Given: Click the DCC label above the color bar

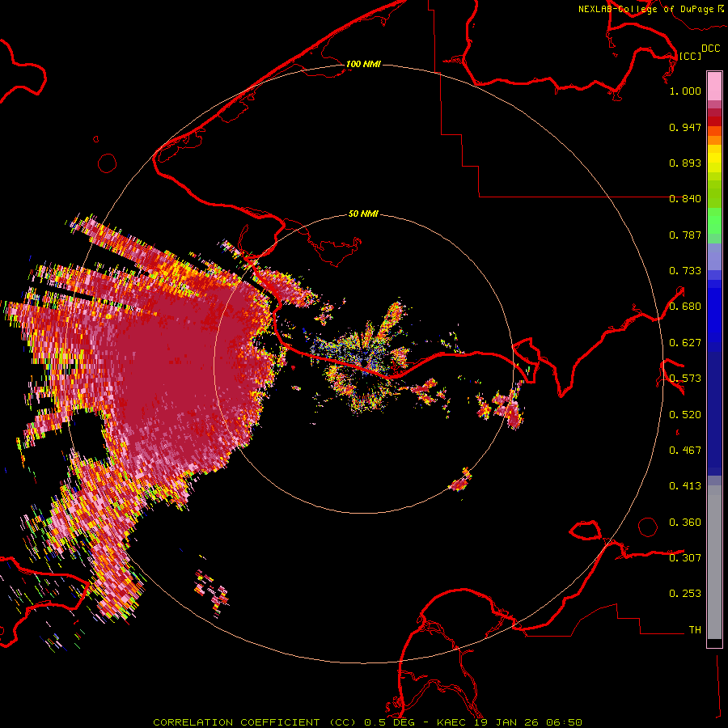Looking at the screenshot, I should pyautogui.click(x=710, y=49).
